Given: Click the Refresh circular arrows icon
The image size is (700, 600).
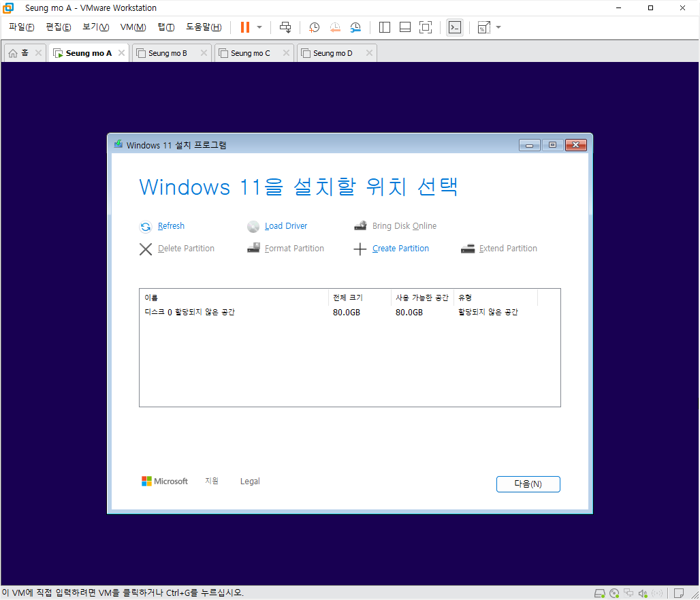Looking at the screenshot, I should tap(146, 227).
